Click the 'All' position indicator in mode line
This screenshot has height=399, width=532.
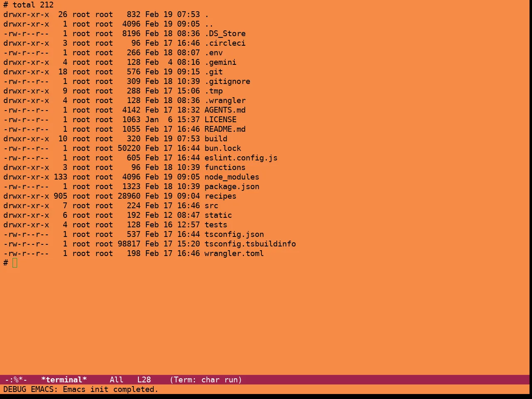click(x=116, y=380)
